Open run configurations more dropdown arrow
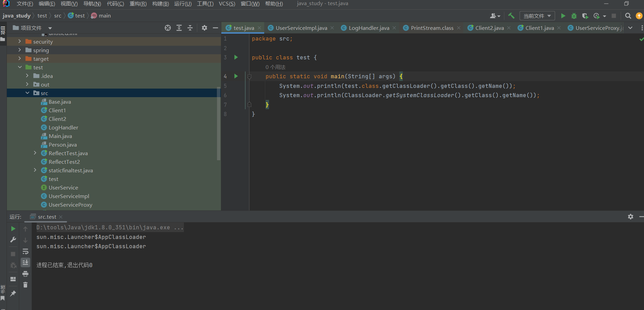 [605, 16]
